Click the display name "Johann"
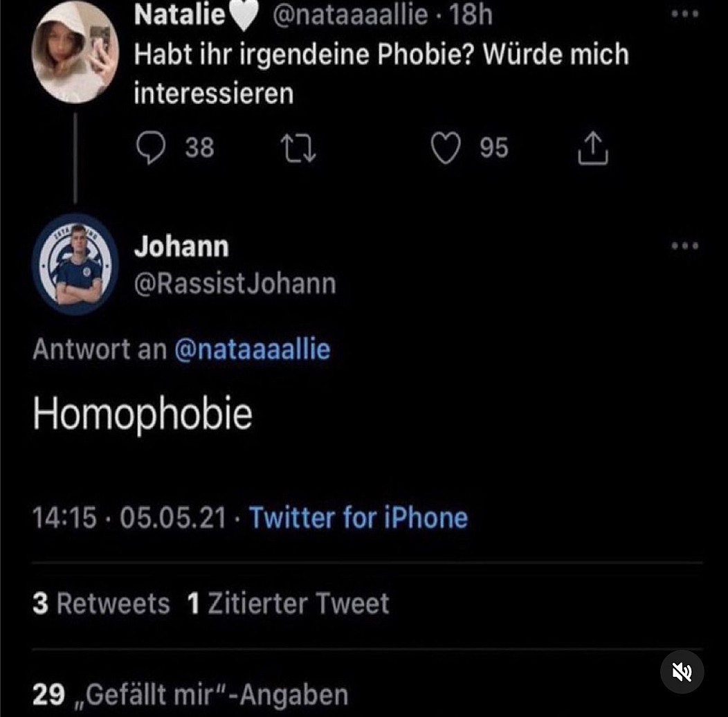 181,246
